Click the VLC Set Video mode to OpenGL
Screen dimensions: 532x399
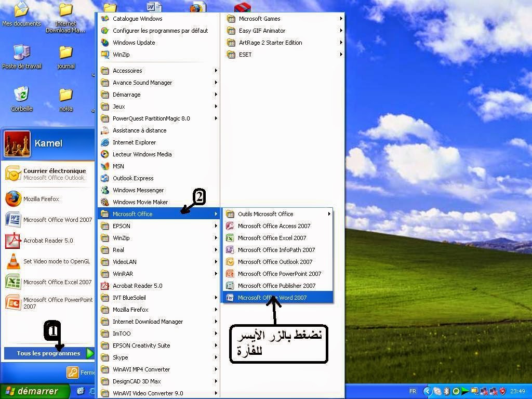48,261
